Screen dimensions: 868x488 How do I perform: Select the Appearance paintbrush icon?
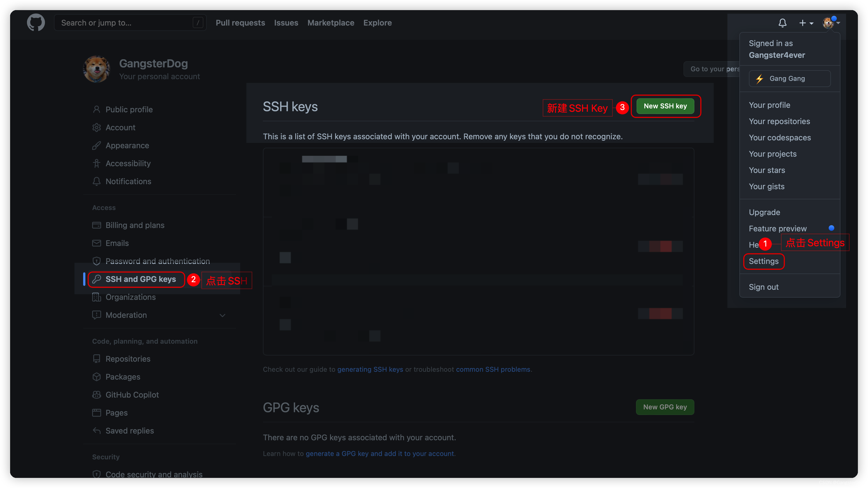coord(96,145)
